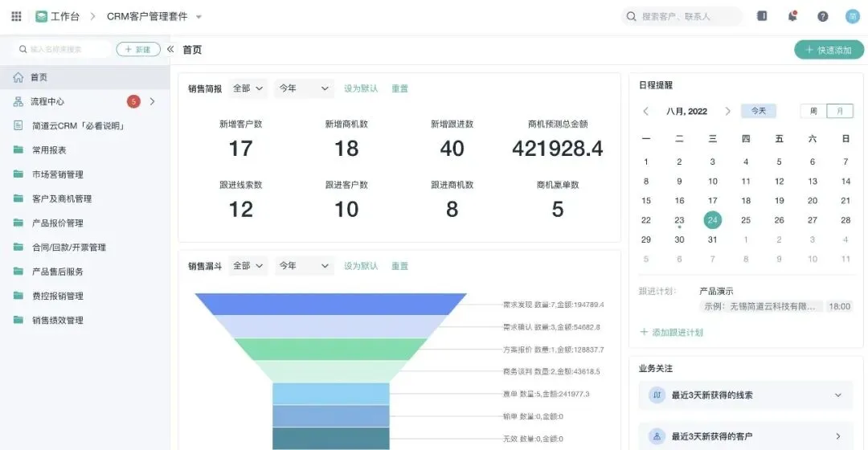Open the user avatar menu
This screenshot has width=868, height=450.
(x=853, y=17)
